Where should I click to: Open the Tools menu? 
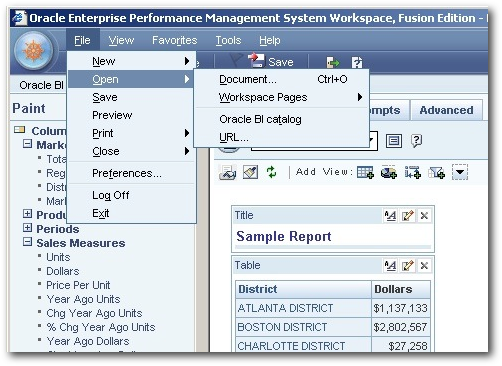click(x=228, y=40)
